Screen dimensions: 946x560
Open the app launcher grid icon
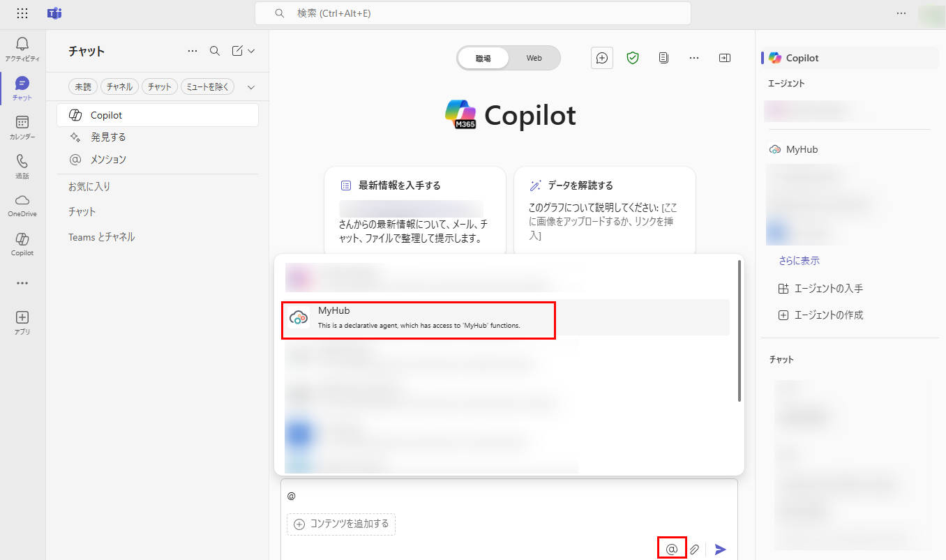[x=22, y=13]
